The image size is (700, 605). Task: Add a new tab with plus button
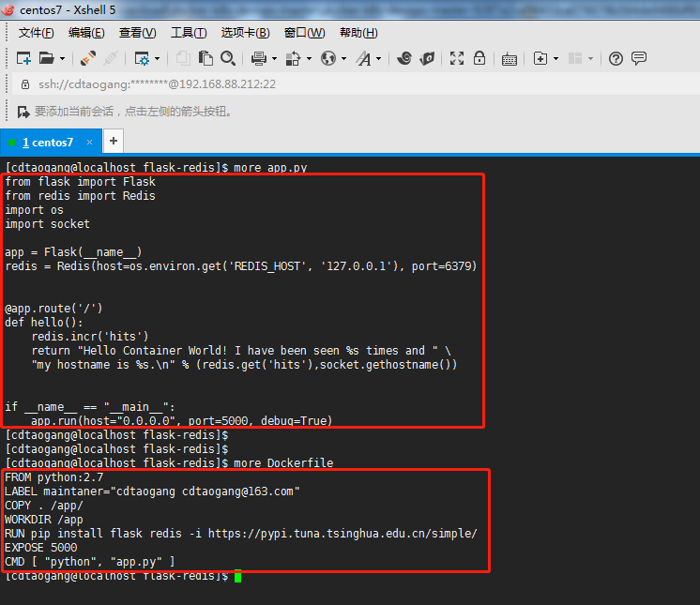pyautogui.click(x=114, y=141)
